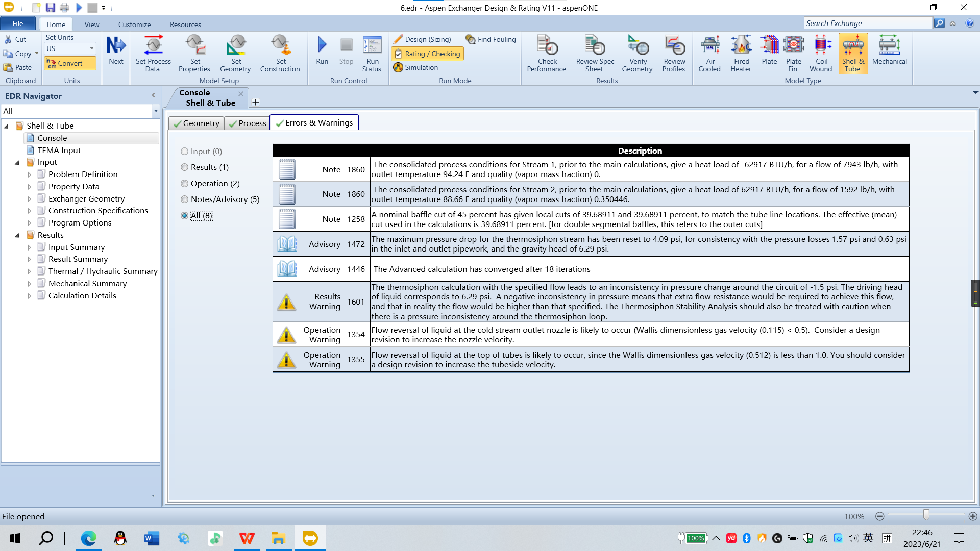Viewport: 980px width, 551px height.
Task: Select Design (Sizing) run mode
Action: coord(423,39)
